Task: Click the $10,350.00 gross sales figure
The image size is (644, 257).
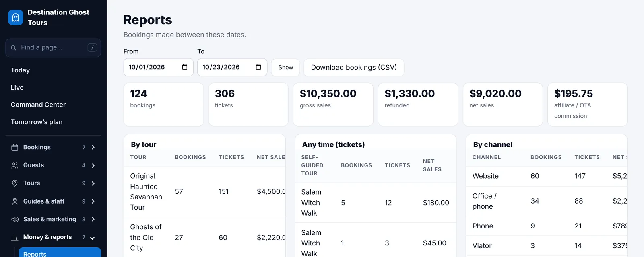Action: 328,94
